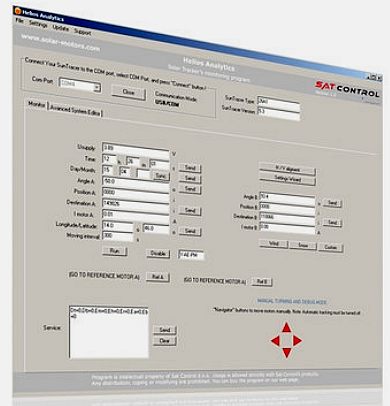
Task: Expand the Com Port dropdown
Action: (x=97, y=88)
